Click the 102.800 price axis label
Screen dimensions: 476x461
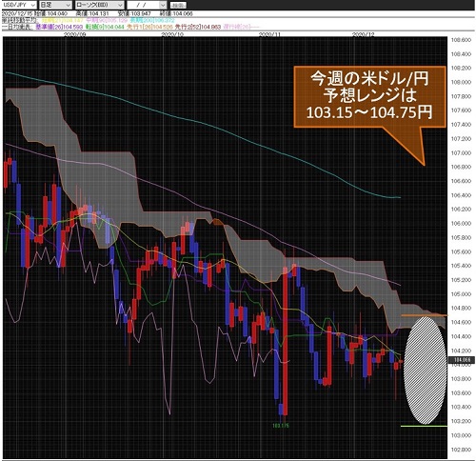coord(461,450)
